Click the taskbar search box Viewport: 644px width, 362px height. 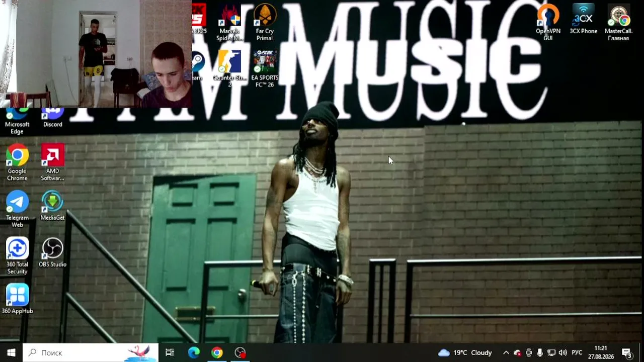[x=91, y=352]
